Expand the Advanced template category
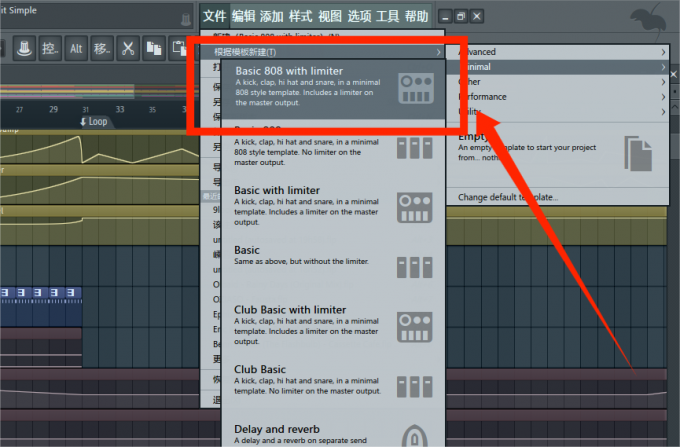The image size is (680, 447). tap(558, 52)
